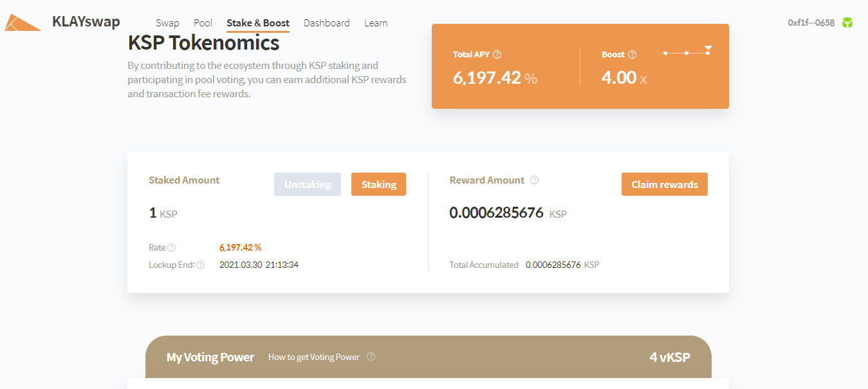Click the boost slider triangle marker
This screenshot has width=868, height=389.
coord(708,48)
